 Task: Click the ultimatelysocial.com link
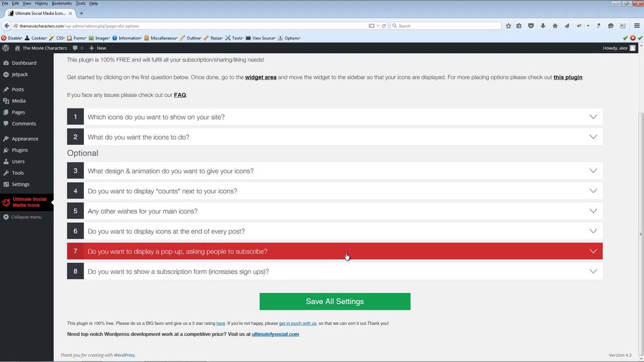(x=275, y=334)
